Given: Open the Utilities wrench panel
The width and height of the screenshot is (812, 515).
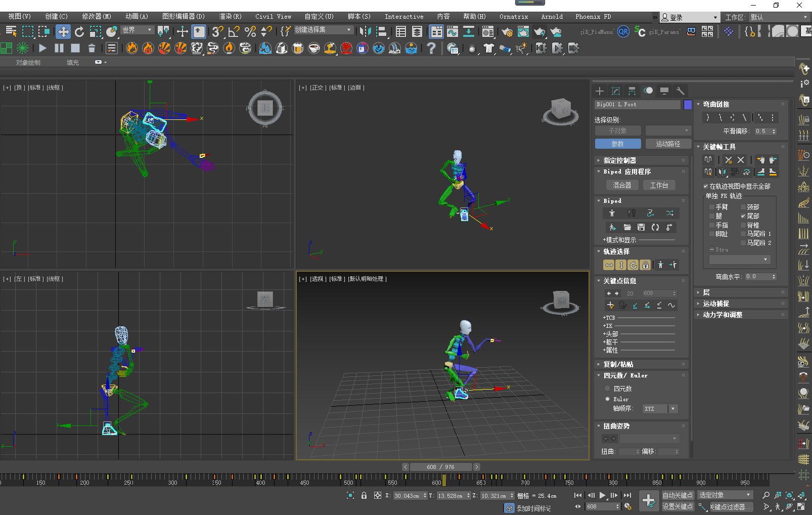Looking at the screenshot, I should 681,91.
